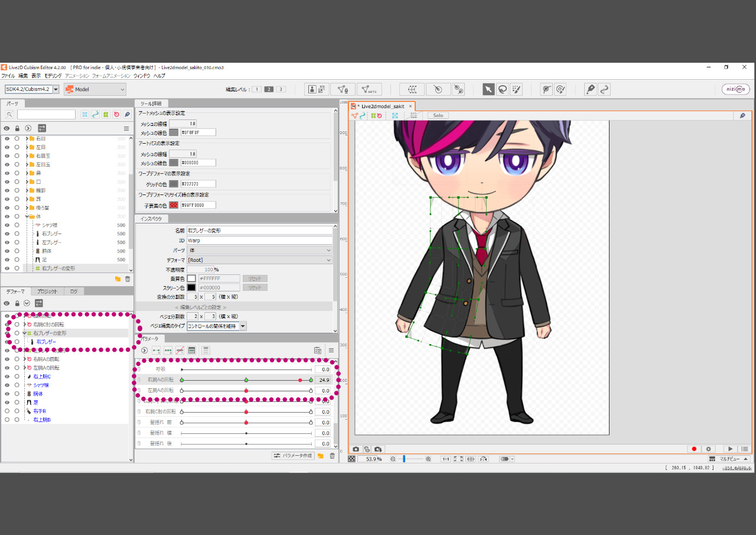Image resolution: width=756 pixels, height=535 pixels.
Task: Open the Parameter panel hamburger menu
Action: [331, 351]
